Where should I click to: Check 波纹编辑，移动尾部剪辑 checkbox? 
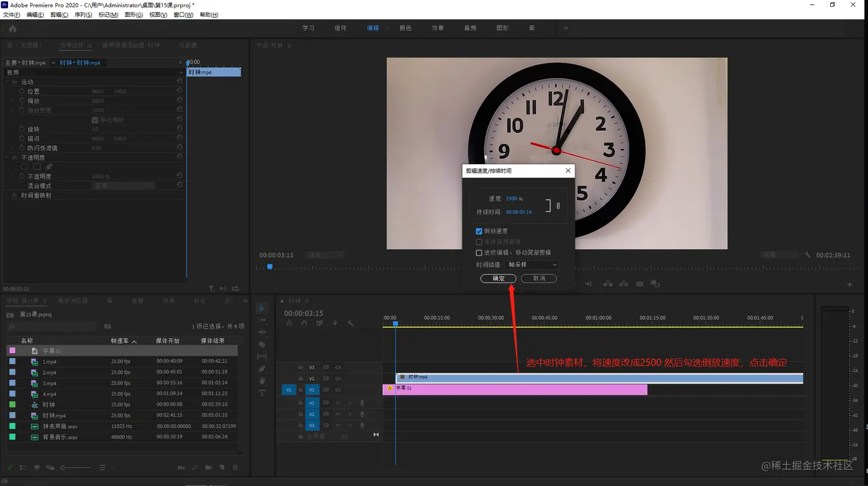(x=479, y=252)
